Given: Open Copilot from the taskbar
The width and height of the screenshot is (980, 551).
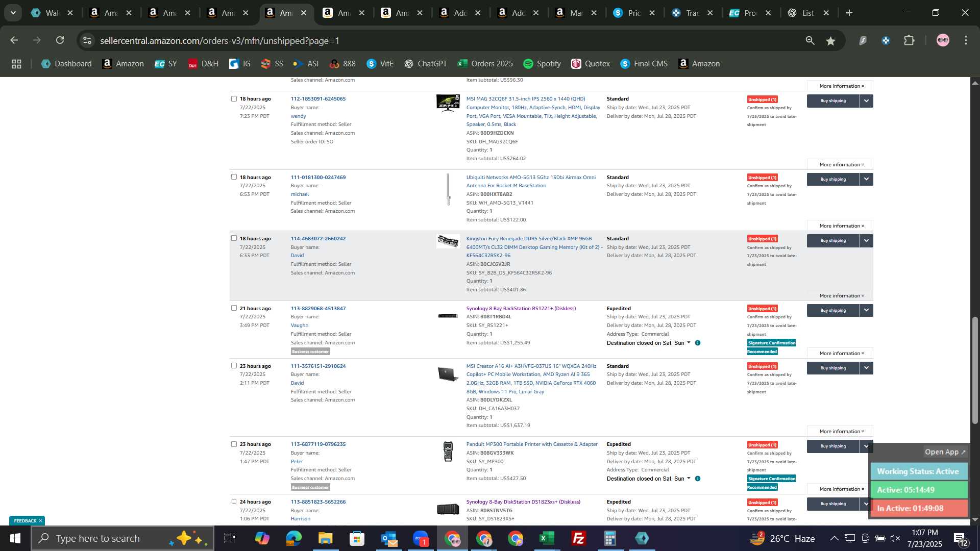Looking at the screenshot, I should pyautogui.click(x=262, y=538).
